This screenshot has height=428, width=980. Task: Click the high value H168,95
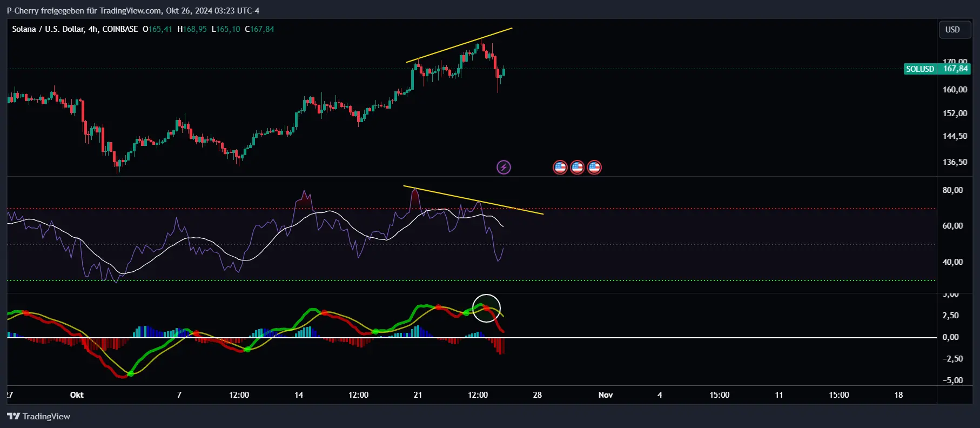click(x=192, y=29)
